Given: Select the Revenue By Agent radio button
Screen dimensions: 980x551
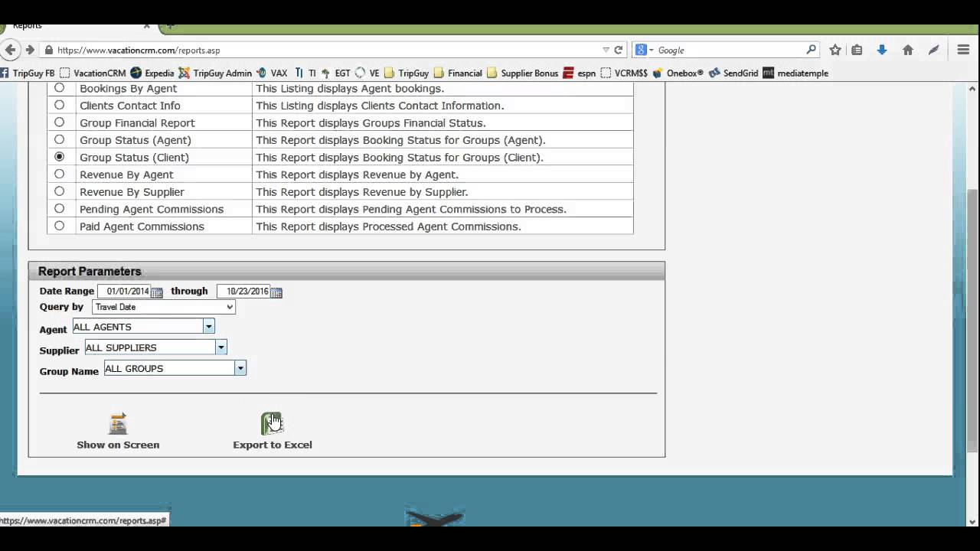Looking at the screenshot, I should (59, 174).
